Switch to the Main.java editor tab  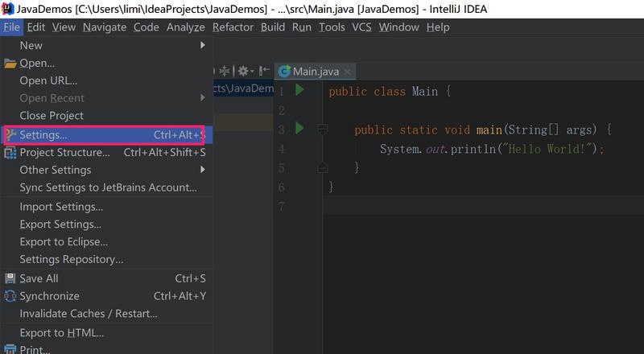click(x=316, y=72)
